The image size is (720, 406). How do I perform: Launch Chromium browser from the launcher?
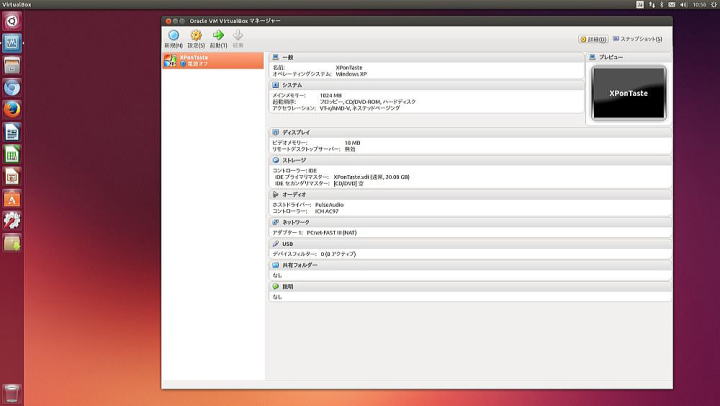(12, 88)
